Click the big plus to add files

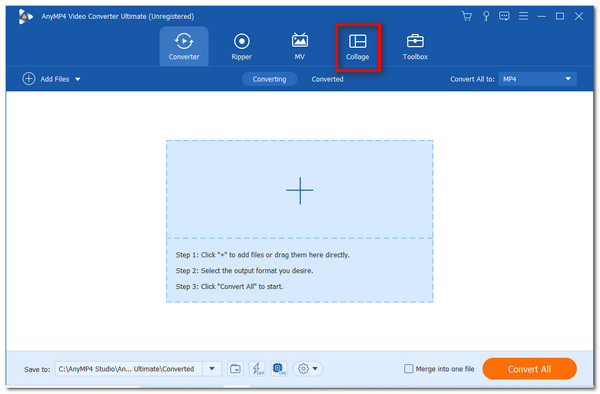click(300, 190)
